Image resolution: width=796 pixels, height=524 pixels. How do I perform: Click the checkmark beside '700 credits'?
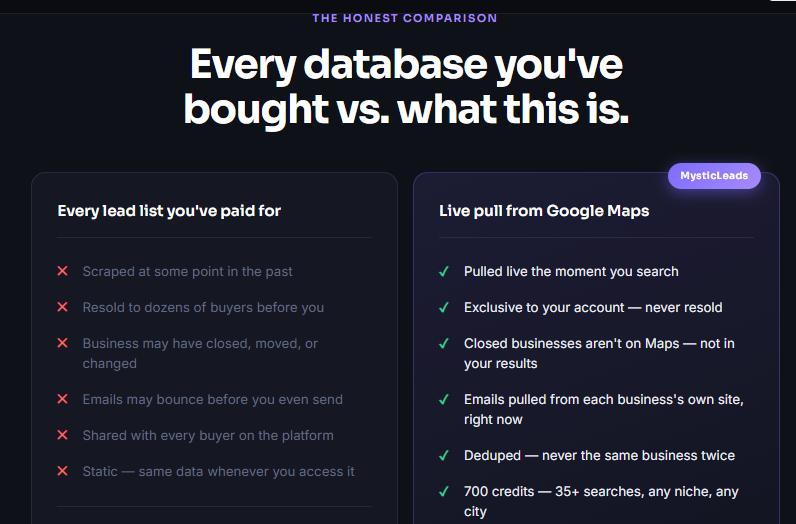pyautogui.click(x=444, y=492)
